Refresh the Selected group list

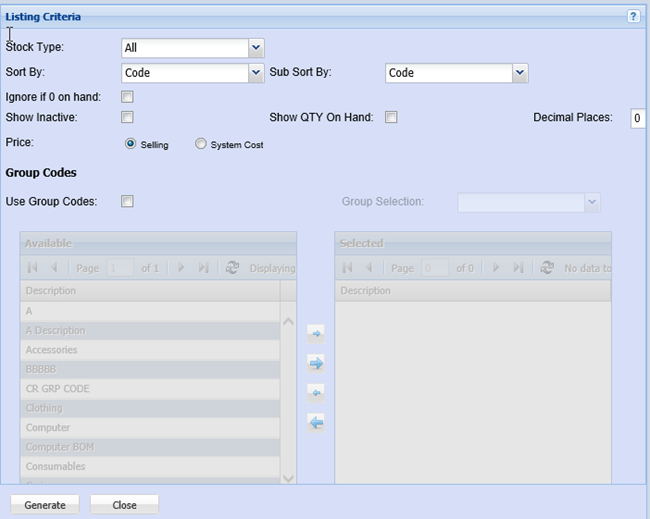[547, 268]
